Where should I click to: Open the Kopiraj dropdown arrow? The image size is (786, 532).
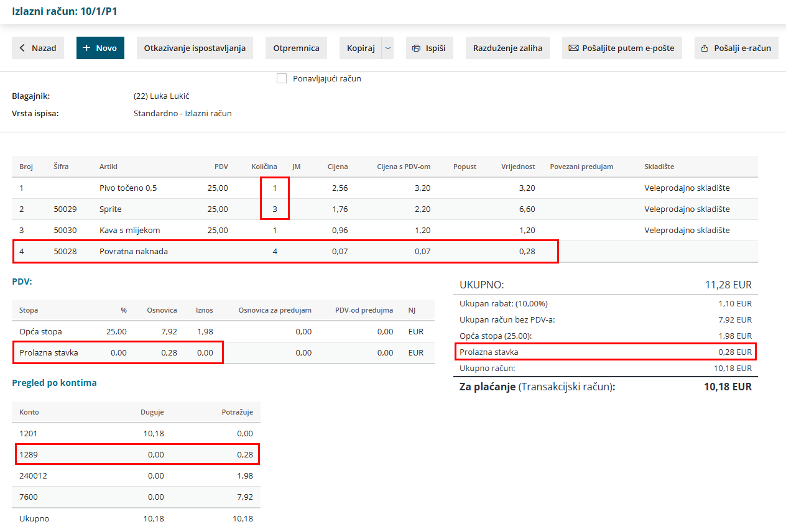coord(388,48)
